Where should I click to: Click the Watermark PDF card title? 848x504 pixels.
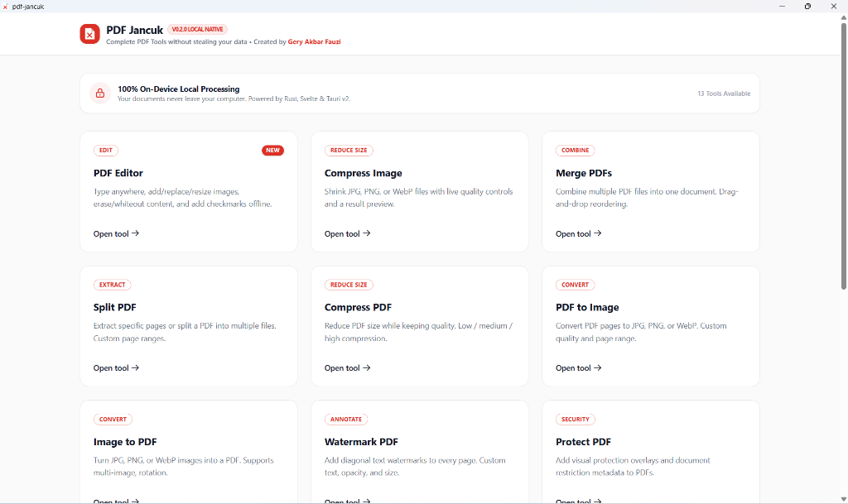tap(361, 442)
